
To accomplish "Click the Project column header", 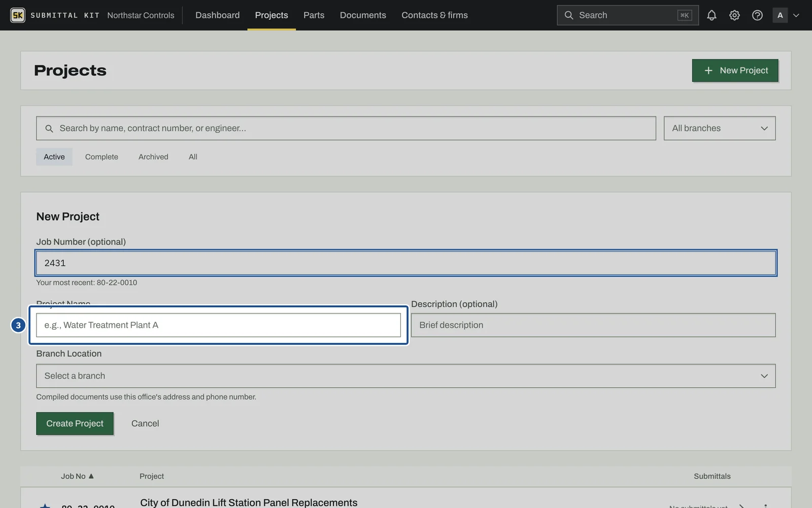I will point(152,476).
